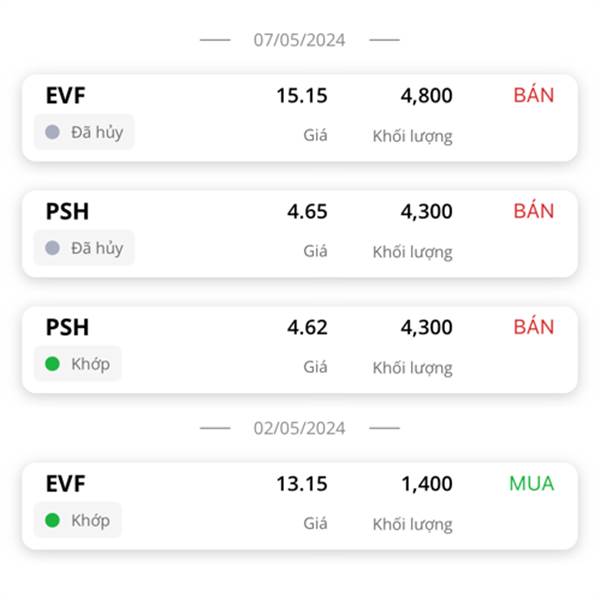Screen dimensions: 600x600
Task: Click gray status dot on EVF 15.15 order
Action: [x=52, y=132]
